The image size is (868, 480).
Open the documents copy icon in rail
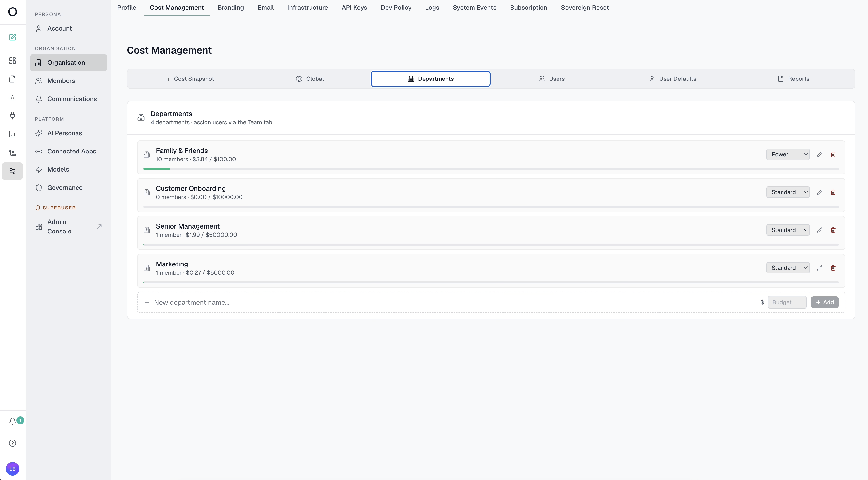pos(12,79)
